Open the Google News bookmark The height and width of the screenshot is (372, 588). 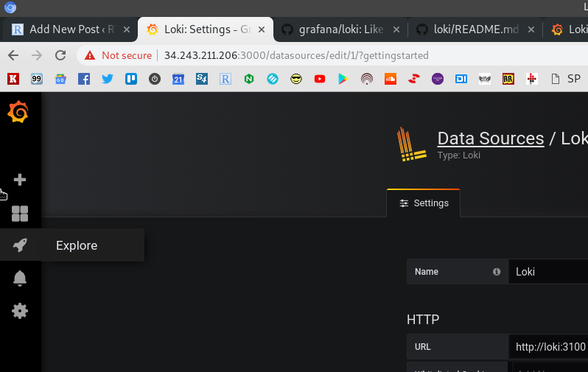(x=60, y=79)
